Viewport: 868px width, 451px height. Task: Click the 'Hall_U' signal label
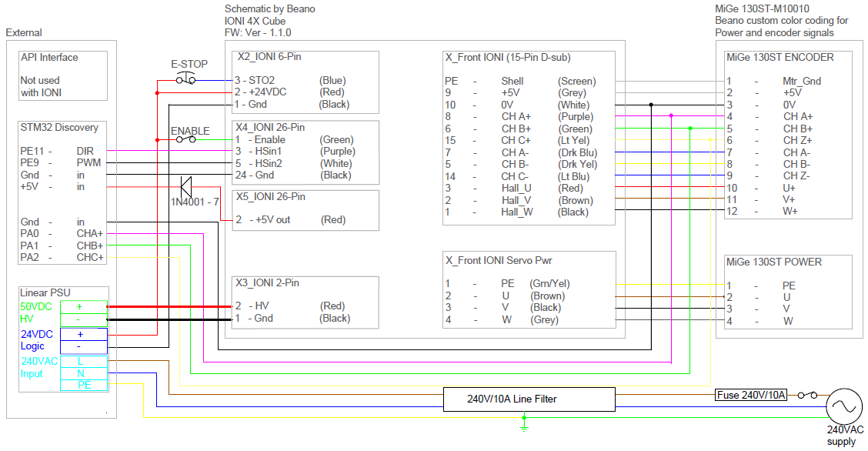(x=516, y=188)
